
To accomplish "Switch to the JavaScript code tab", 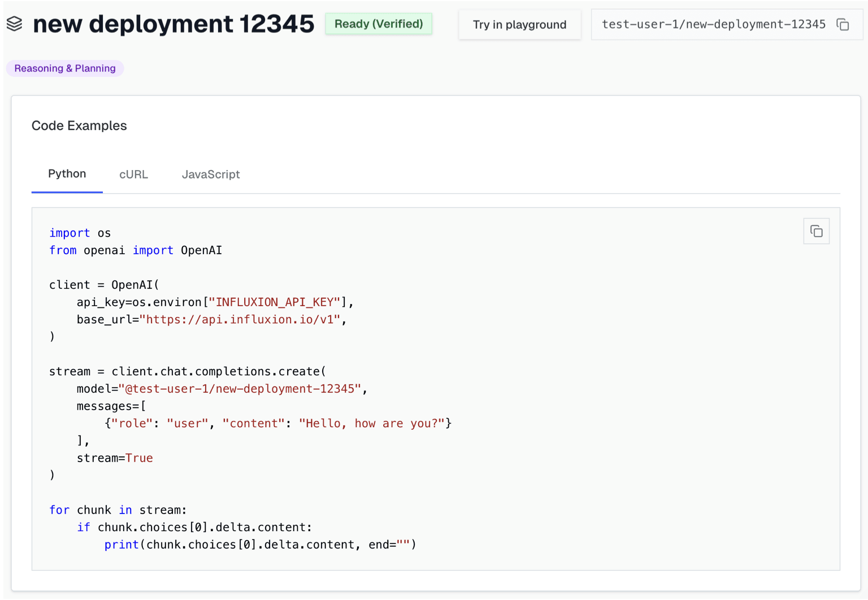I will [x=211, y=175].
